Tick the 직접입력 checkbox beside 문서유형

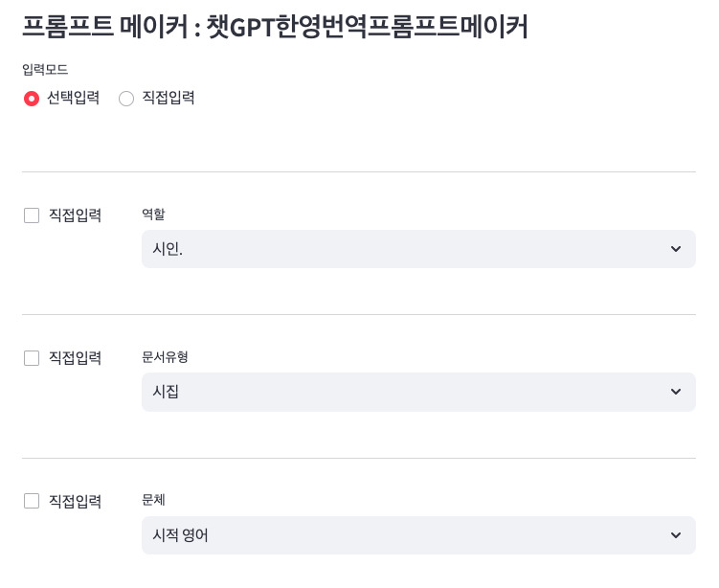pyautogui.click(x=32, y=358)
